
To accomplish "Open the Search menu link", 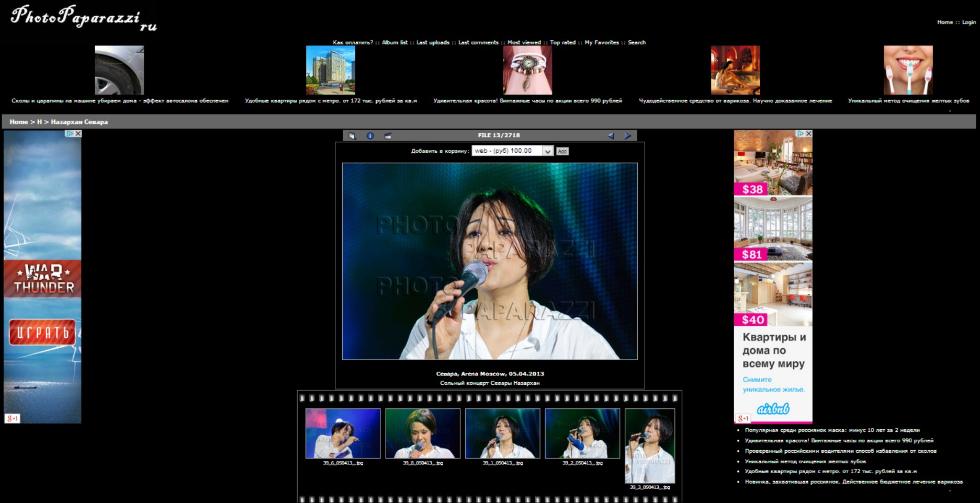I will coord(636,43).
